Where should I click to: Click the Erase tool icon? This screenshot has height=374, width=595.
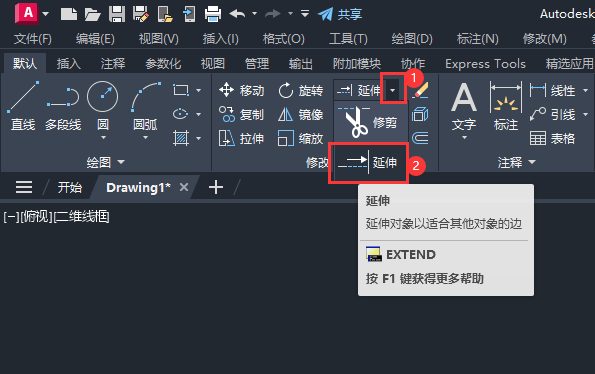[x=420, y=90]
